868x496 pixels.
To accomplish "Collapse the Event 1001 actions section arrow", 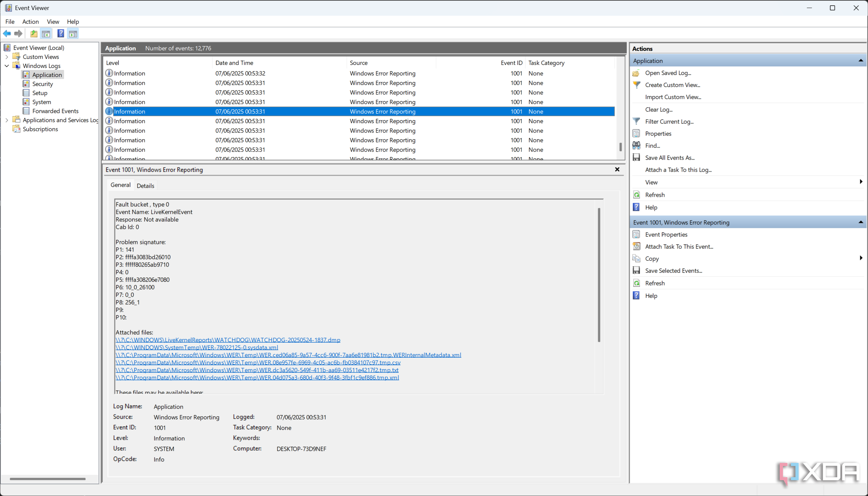I will tap(861, 222).
